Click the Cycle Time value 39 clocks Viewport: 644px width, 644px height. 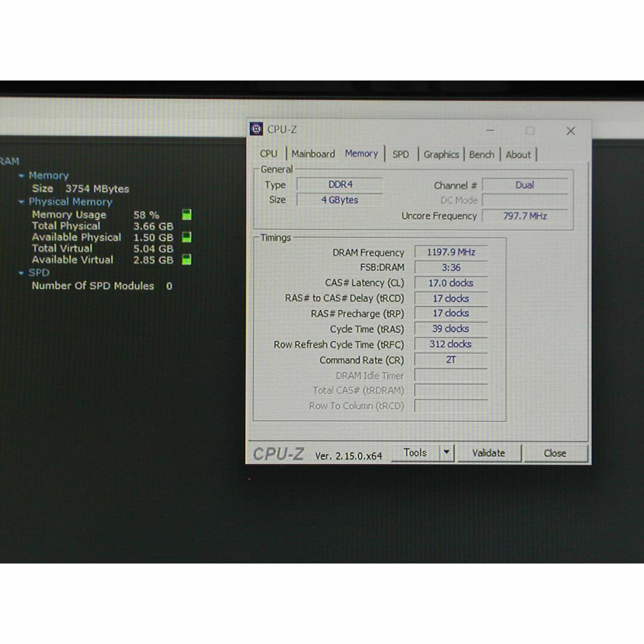[451, 329]
